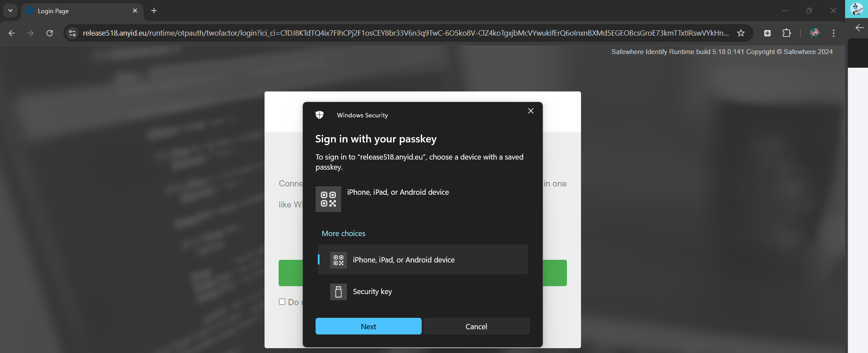Close the Login Page tab

(x=135, y=11)
